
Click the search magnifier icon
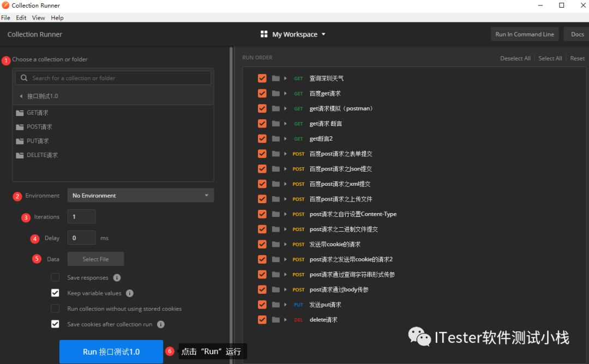coord(24,78)
